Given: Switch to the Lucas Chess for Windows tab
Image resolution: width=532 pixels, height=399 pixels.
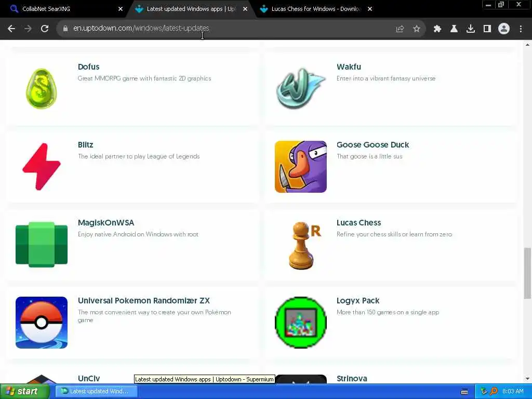Looking at the screenshot, I should coord(315,9).
